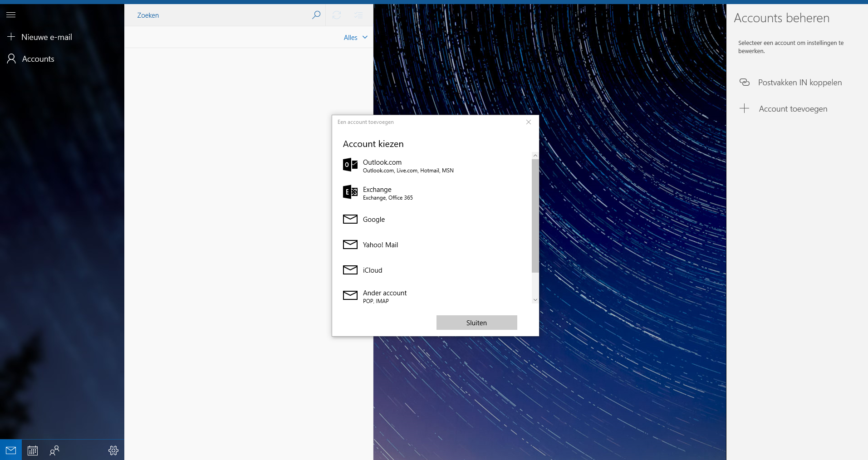
Task: Click the Sluiten button
Action: coord(476,323)
